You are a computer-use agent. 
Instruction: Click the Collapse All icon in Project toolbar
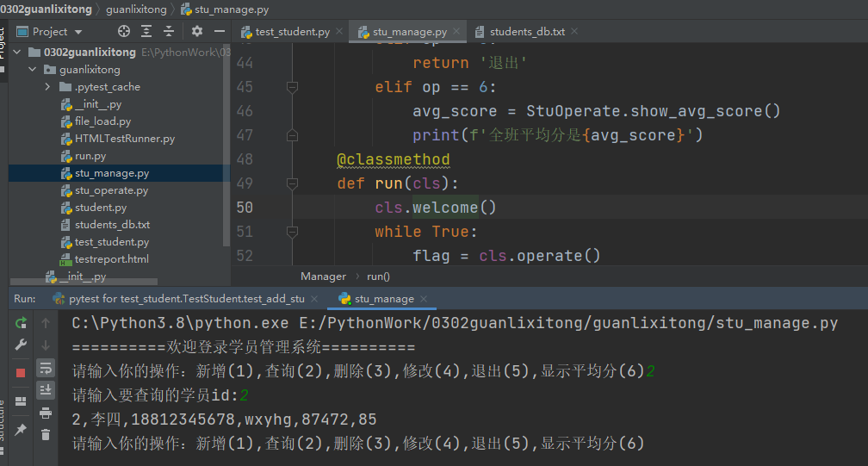tap(168, 32)
